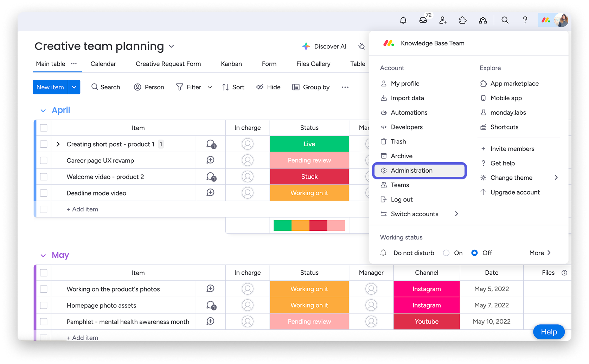Viewport: 589px width, 364px height.
Task: Open New item dropdown arrow
Action: (x=74, y=87)
